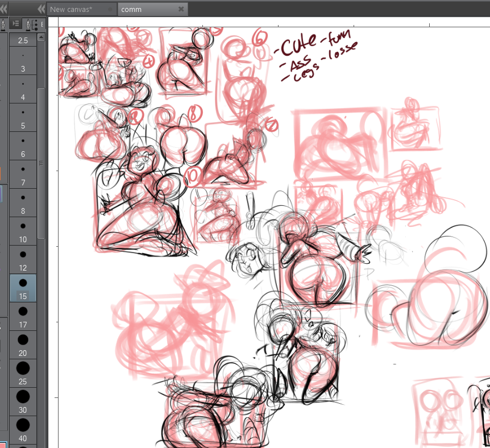The height and width of the screenshot is (448, 490).
Task: Set brush size to 5
Action: point(23,118)
